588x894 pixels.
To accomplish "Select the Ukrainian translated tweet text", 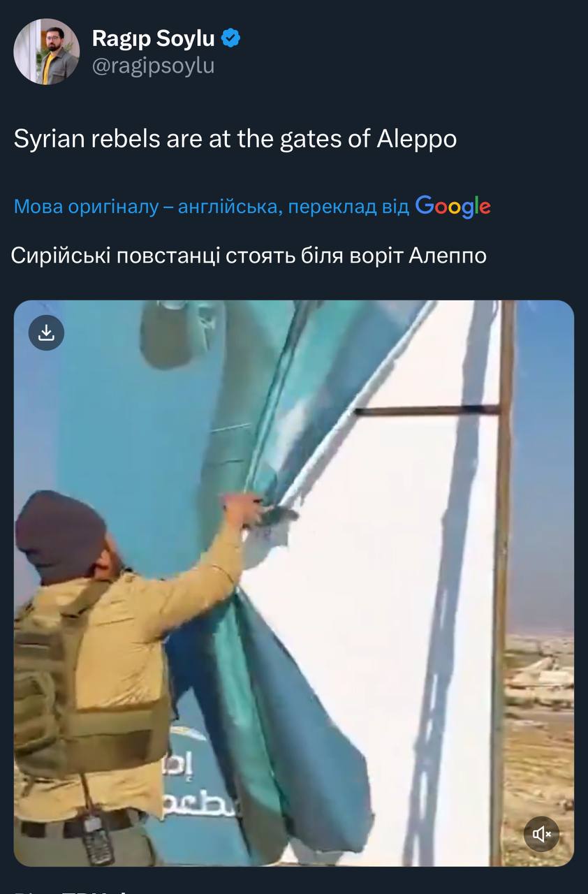I will point(249,256).
